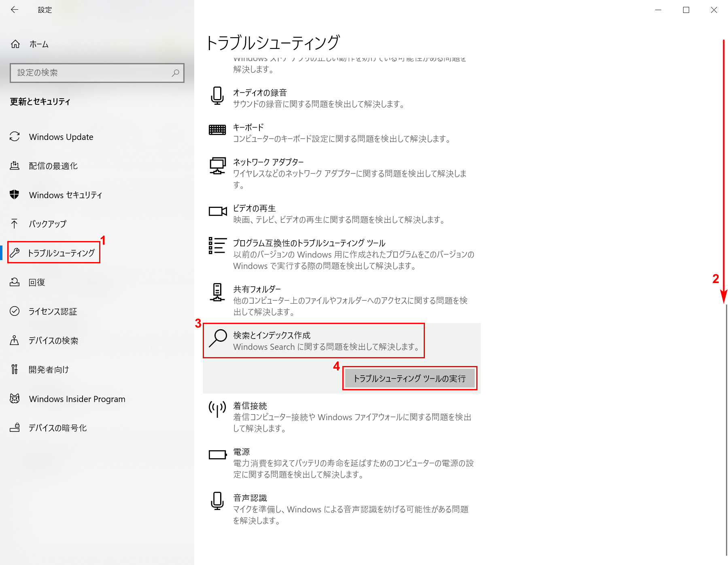The width and height of the screenshot is (728, 565).
Task: Open the 回復 recovery page
Action: (36, 282)
